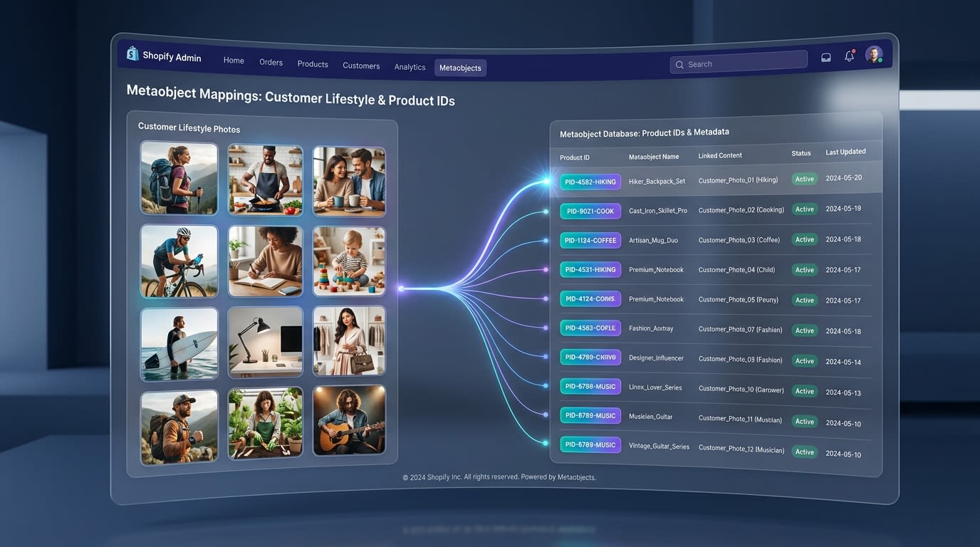This screenshot has width=980, height=547.
Task: Open the inbox icon in the top bar
Action: [825, 56]
